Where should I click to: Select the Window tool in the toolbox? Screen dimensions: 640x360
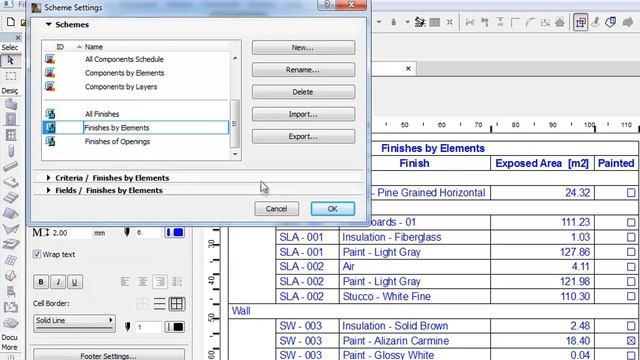pos(11,135)
